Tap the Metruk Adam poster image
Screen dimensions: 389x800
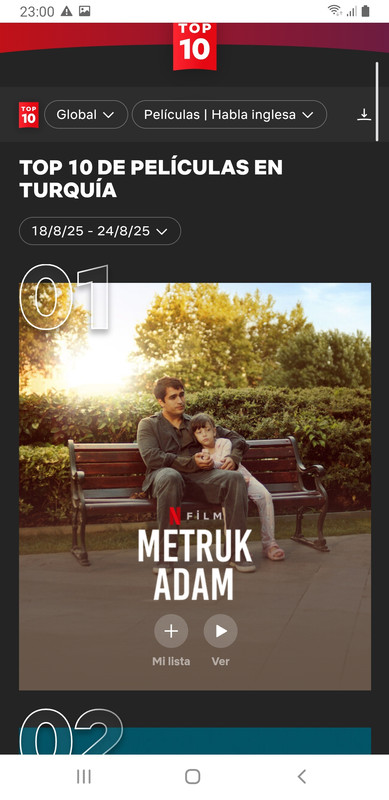coord(195,486)
